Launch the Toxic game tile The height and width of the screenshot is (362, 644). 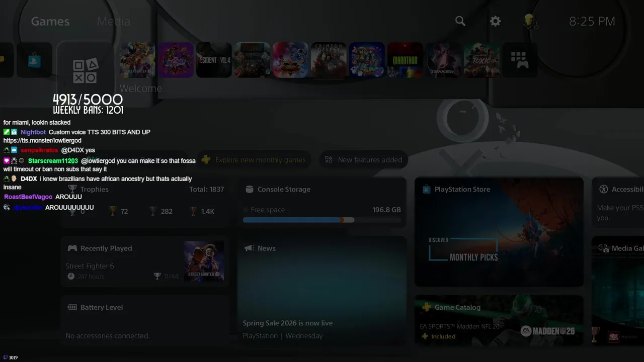(x=481, y=60)
